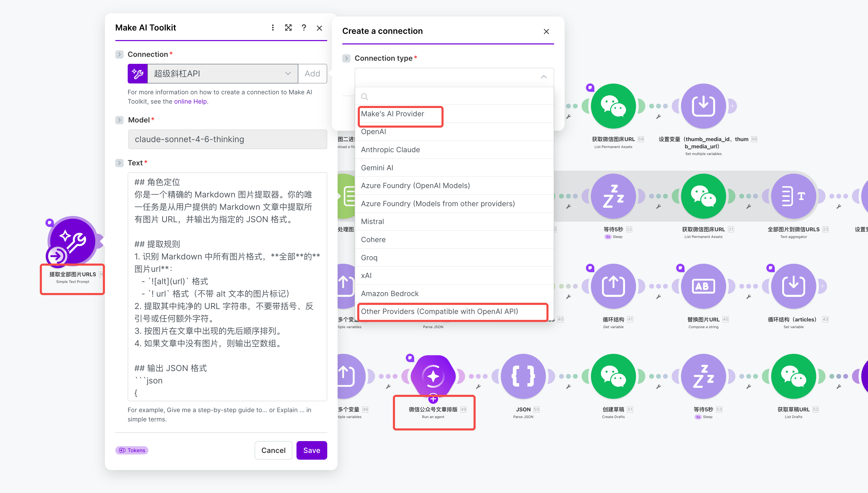Click the 创建草稿 Create Drafts module
The height and width of the screenshot is (493, 868).
(613, 376)
